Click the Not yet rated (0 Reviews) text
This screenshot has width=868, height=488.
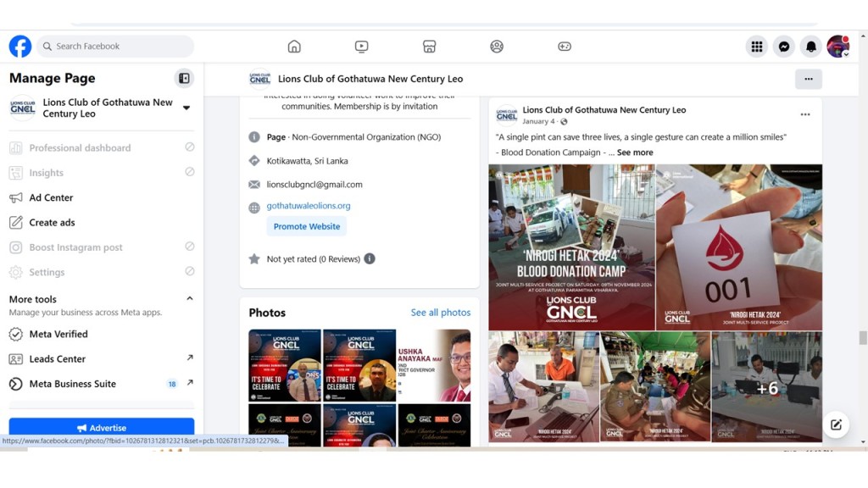coord(314,259)
